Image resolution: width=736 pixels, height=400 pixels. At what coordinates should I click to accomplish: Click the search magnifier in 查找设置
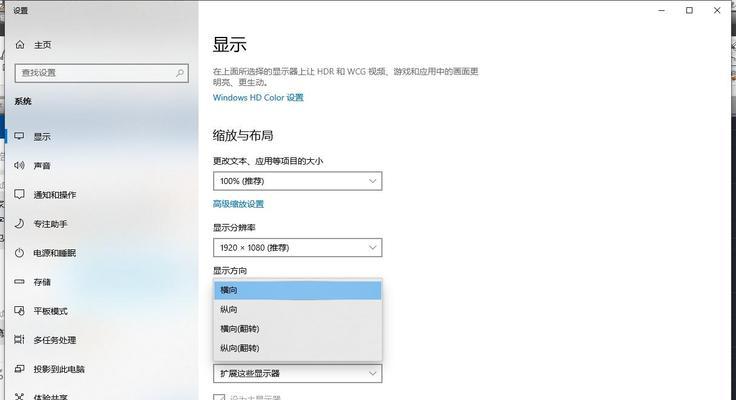coord(180,73)
